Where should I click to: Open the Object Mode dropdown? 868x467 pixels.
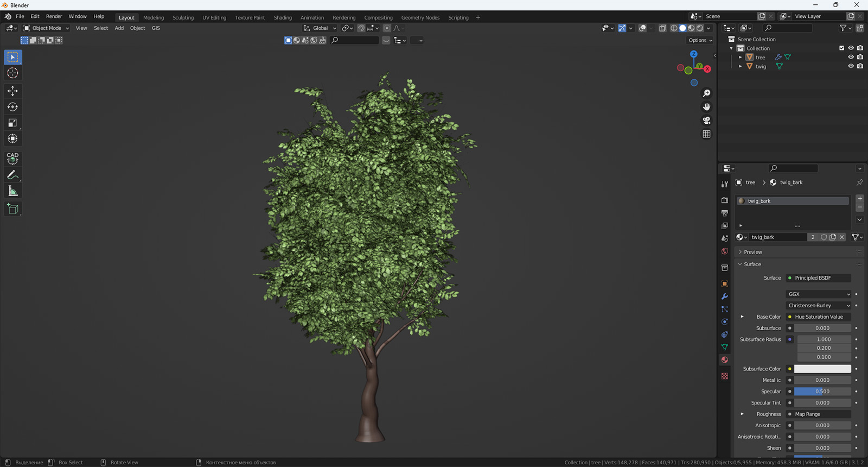(47, 28)
